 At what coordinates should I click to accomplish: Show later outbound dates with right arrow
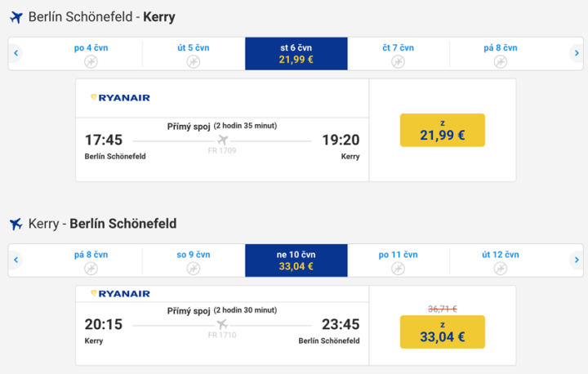(577, 54)
